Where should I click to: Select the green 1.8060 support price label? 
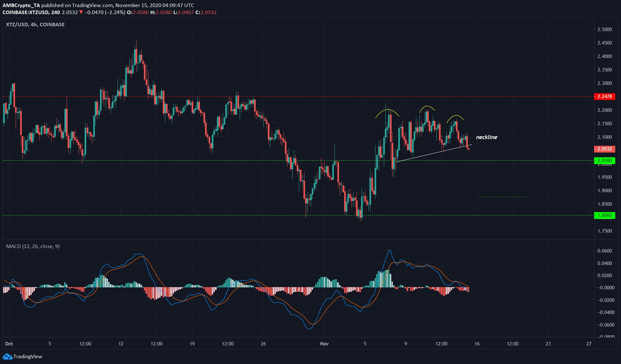[x=605, y=215]
